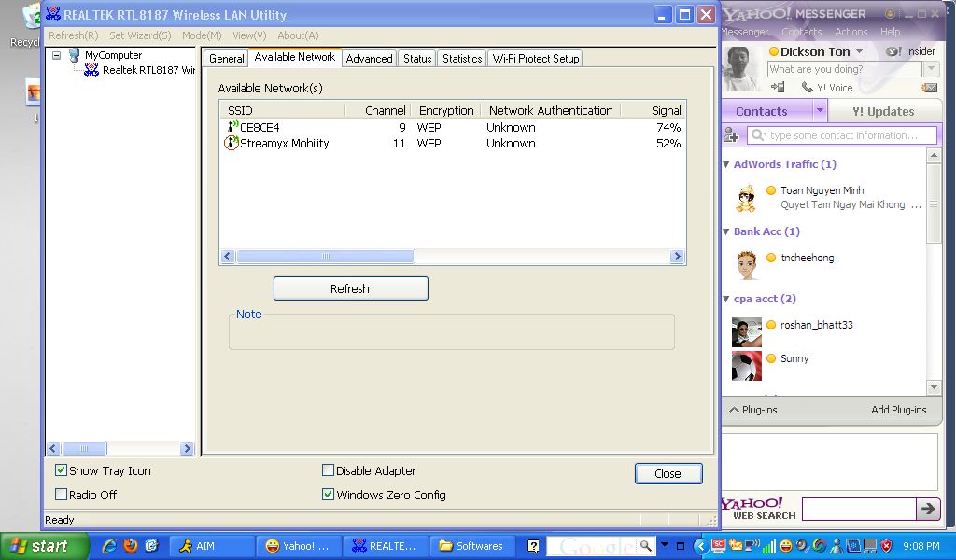Click the Y! Insider icon
This screenshot has width=956, height=560.
click(893, 51)
